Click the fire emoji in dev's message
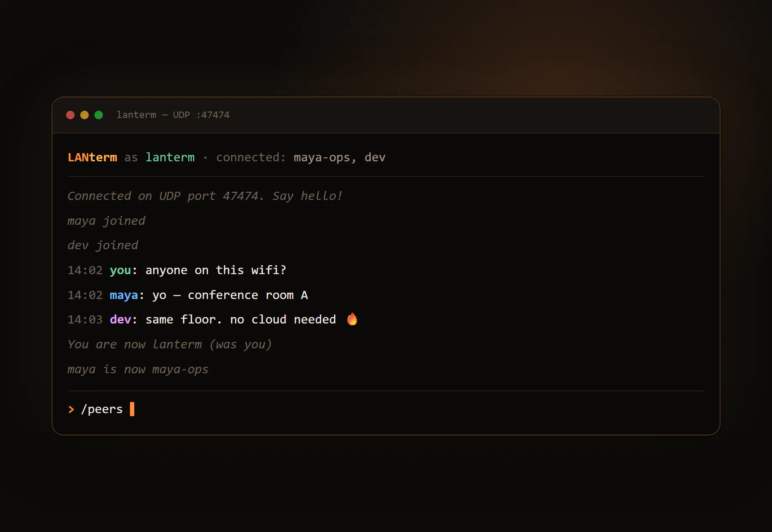 [x=352, y=319]
